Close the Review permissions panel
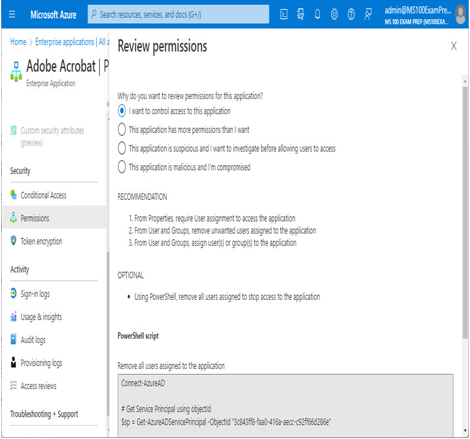 (454, 46)
